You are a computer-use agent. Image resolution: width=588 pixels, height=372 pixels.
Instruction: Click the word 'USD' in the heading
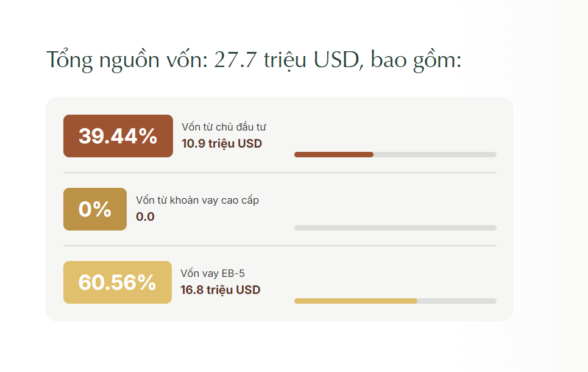click(336, 60)
